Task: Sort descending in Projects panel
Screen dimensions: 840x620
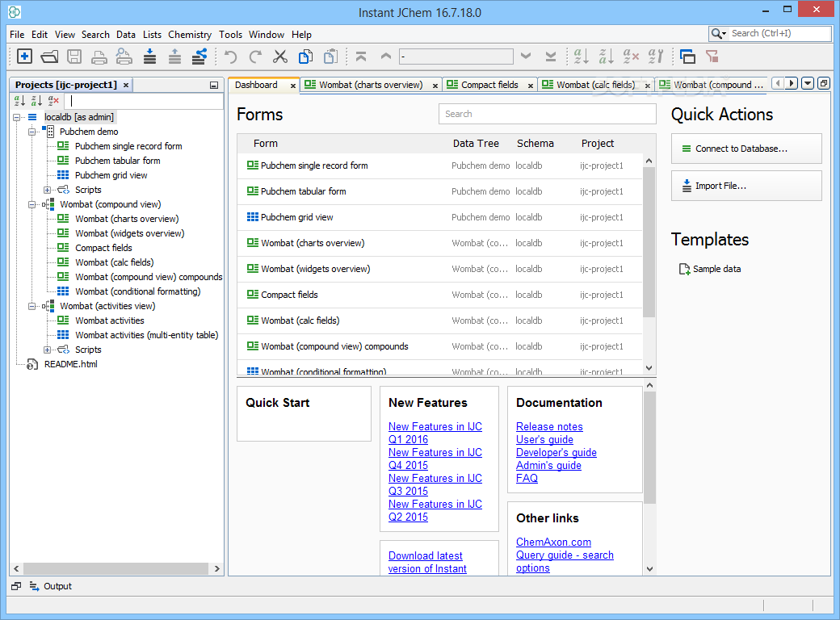Action: tap(36, 101)
